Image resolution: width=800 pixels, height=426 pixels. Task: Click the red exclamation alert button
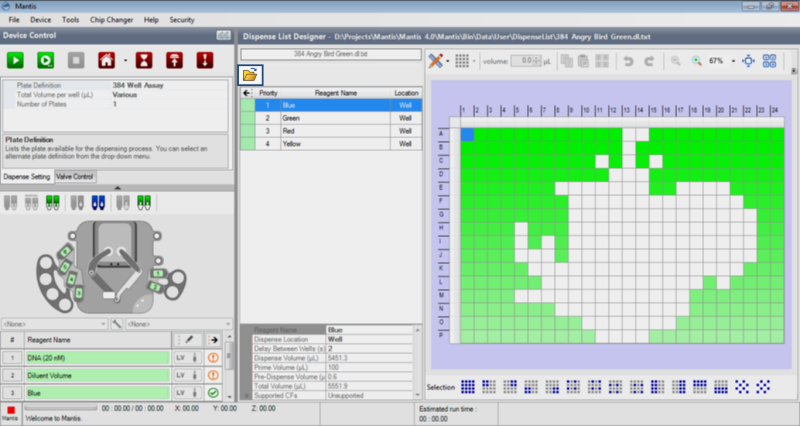tap(205, 60)
